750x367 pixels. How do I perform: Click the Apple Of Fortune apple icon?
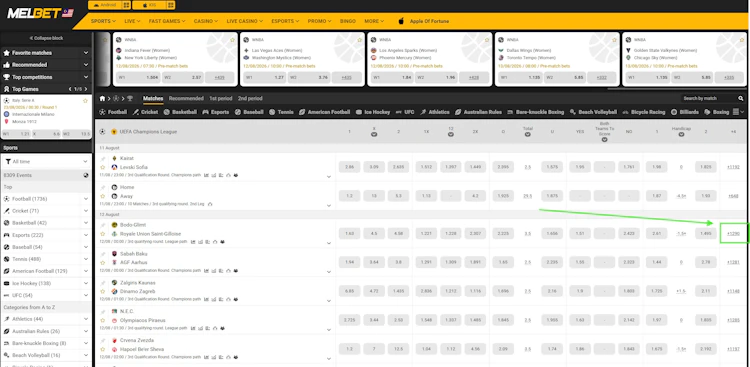(401, 21)
